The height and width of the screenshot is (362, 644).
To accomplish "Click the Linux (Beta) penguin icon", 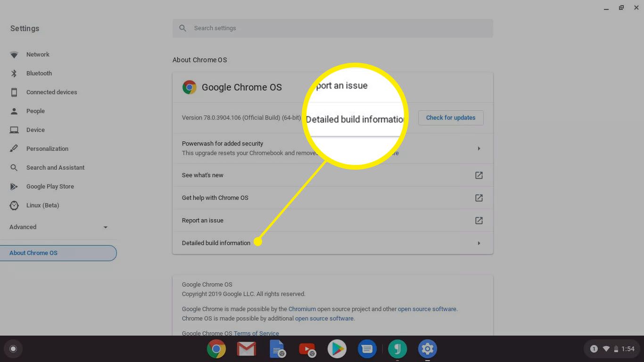I will coord(14,206).
